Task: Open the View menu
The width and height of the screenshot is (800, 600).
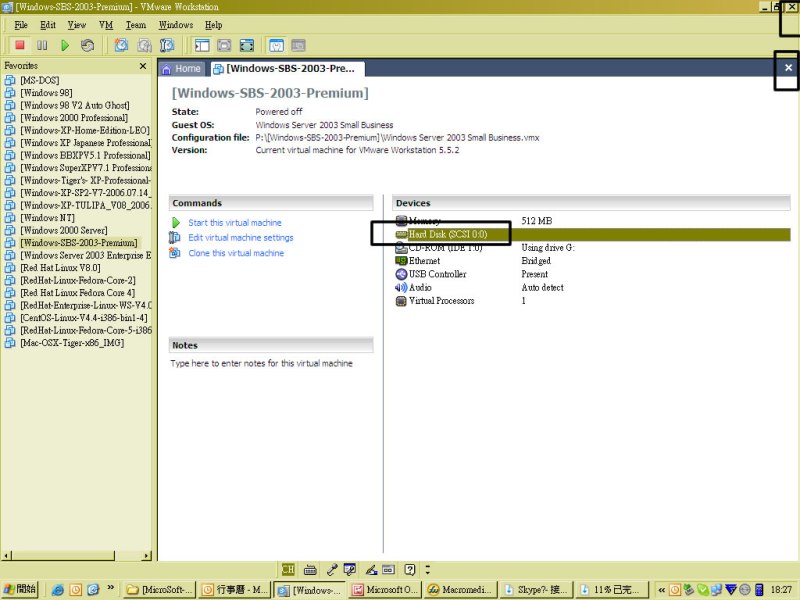Action: [x=77, y=25]
